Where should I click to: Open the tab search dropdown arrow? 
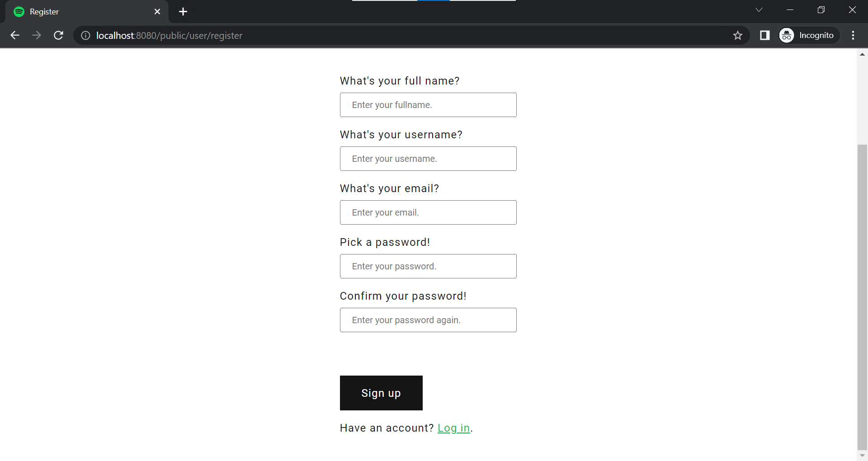(x=759, y=10)
